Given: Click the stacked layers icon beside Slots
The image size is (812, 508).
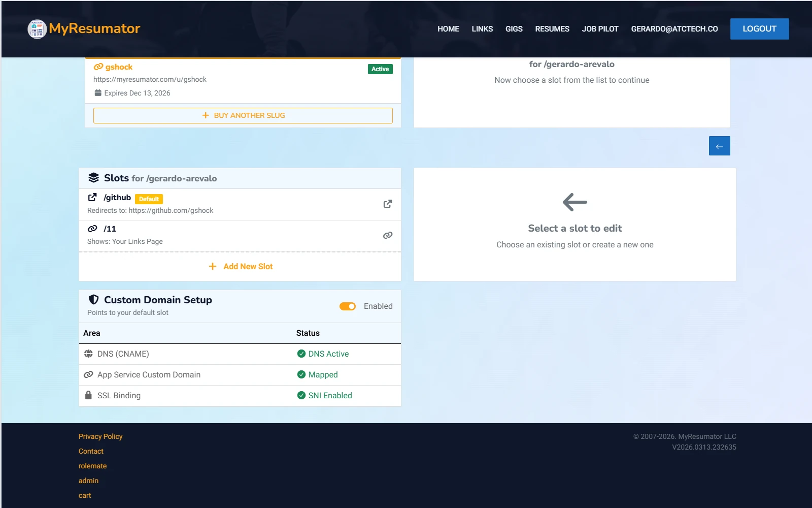Looking at the screenshot, I should pos(93,177).
